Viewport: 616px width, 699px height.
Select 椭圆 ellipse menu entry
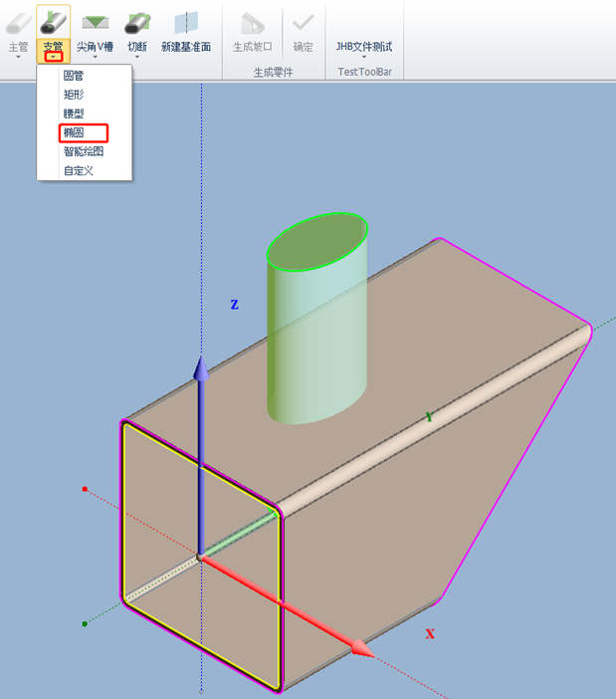74,132
